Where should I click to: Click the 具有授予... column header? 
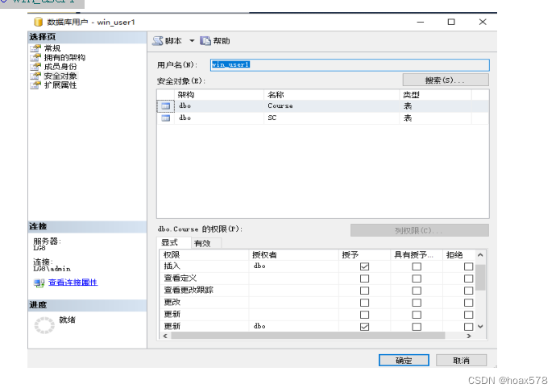[x=417, y=254]
